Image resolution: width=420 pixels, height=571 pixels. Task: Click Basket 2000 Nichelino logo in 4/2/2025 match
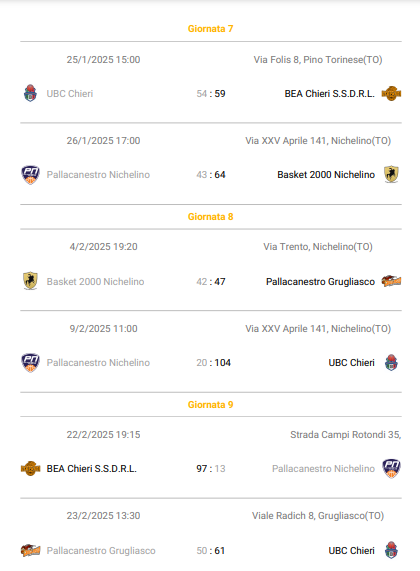[30, 281]
